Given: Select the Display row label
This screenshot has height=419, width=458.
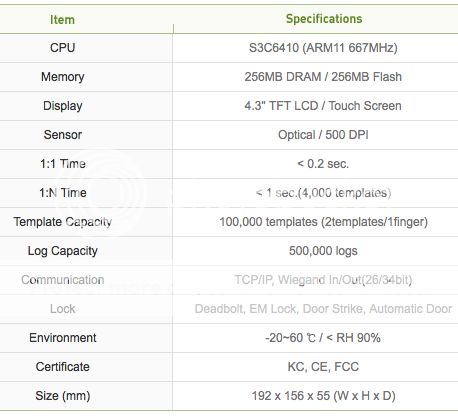Looking at the screenshot, I should click(62, 106).
